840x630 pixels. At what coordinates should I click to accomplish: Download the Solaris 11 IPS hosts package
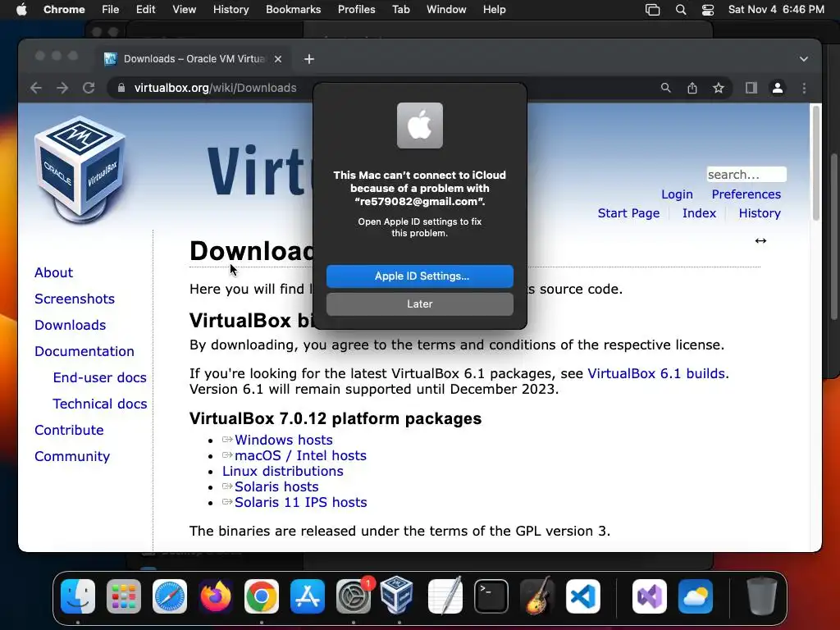point(300,502)
